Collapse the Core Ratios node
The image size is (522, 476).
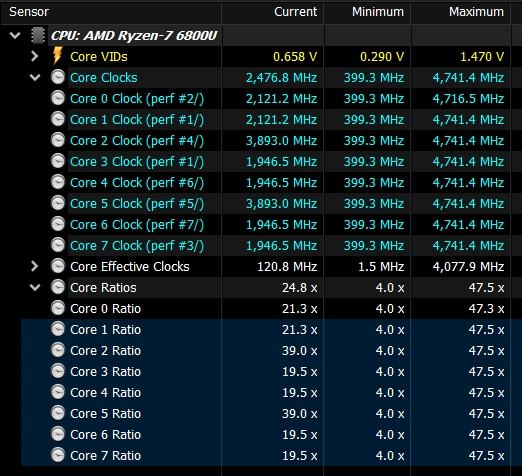click(35, 287)
